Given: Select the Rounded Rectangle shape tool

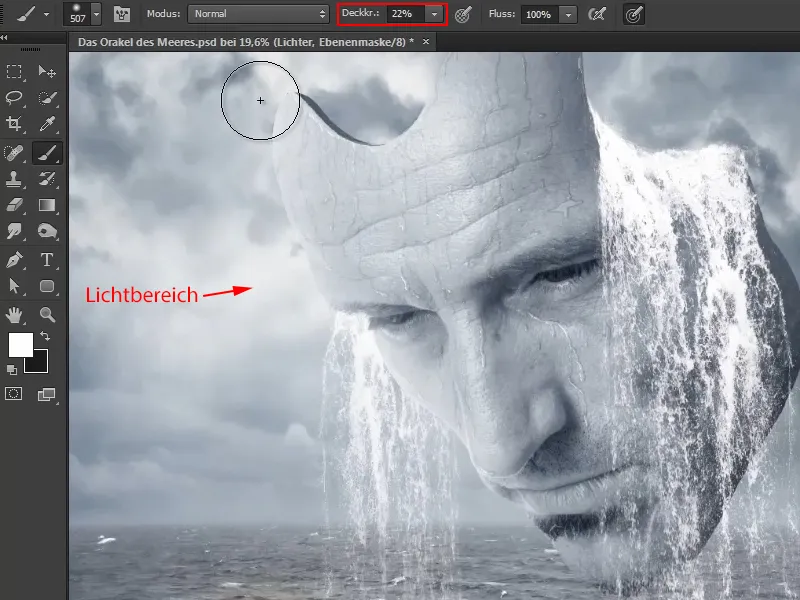Looking at the screenshot, I should pos(47,286).
